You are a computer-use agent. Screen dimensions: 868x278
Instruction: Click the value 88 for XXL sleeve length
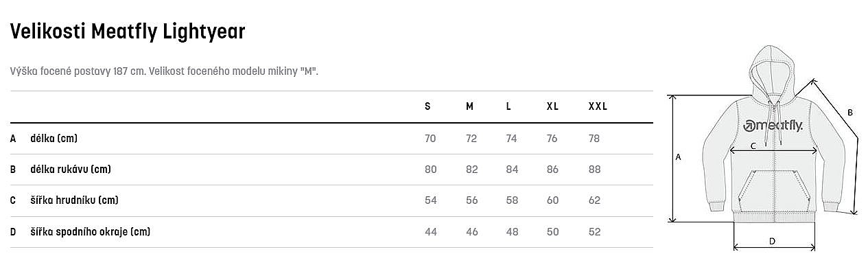pos(594,170)
